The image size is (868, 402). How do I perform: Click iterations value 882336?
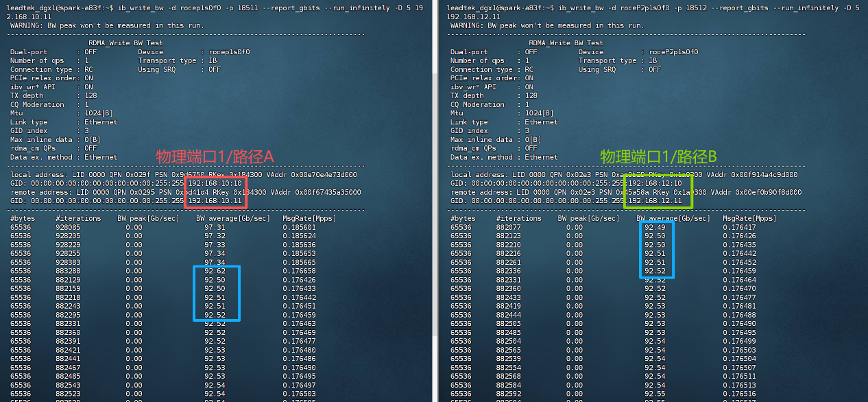pos(508,271)
